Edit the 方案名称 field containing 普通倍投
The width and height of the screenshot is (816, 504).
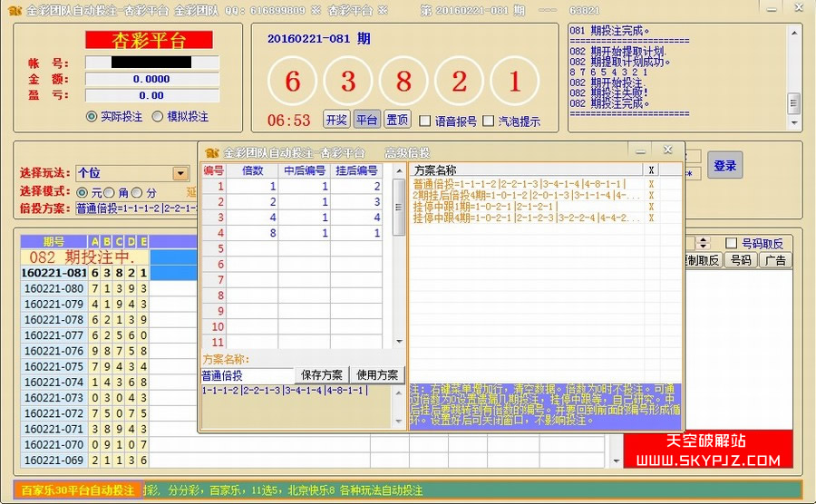(248, 375)
